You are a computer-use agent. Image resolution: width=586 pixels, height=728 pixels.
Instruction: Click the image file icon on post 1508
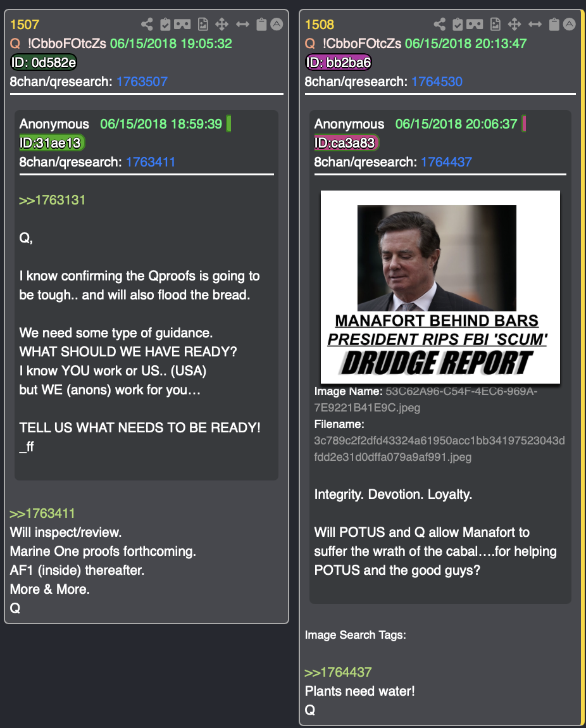(x=496, y=24)
